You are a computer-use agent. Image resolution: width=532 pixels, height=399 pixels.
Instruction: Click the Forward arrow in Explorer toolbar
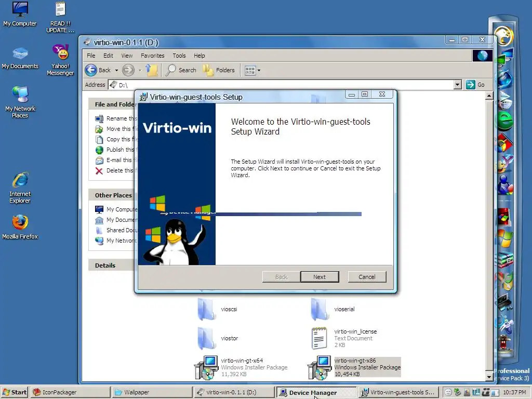coord(128,70)
